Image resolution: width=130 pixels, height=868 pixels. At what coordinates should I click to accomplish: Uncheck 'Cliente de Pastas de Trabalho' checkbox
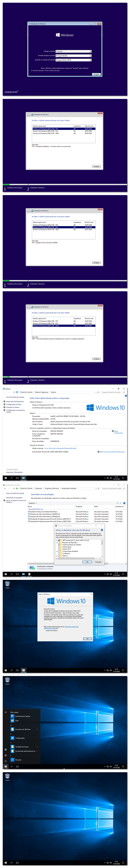click(59, 545)
